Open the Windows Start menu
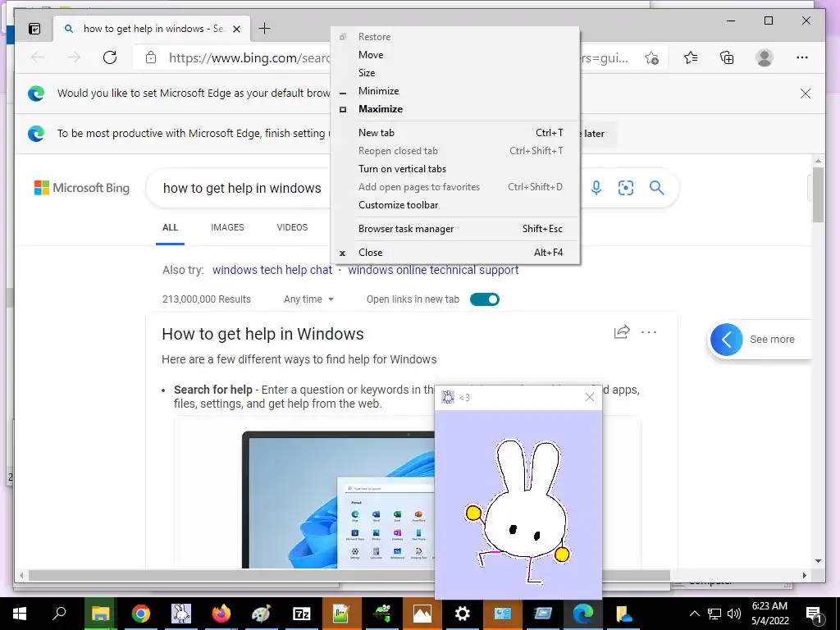The width and height of the screenshot is (840, 630). pos(20,614)
